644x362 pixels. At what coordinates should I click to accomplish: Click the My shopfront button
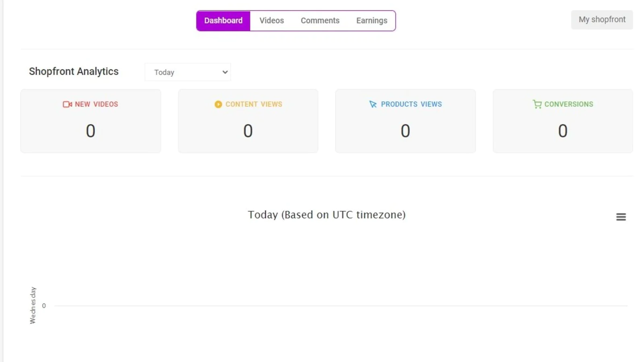coord(602,20)
